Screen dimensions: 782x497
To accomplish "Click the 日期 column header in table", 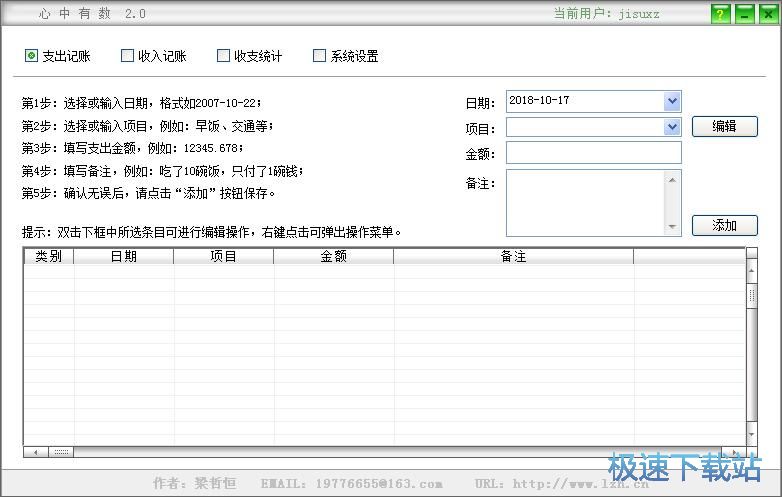I will tap(124, 256).
